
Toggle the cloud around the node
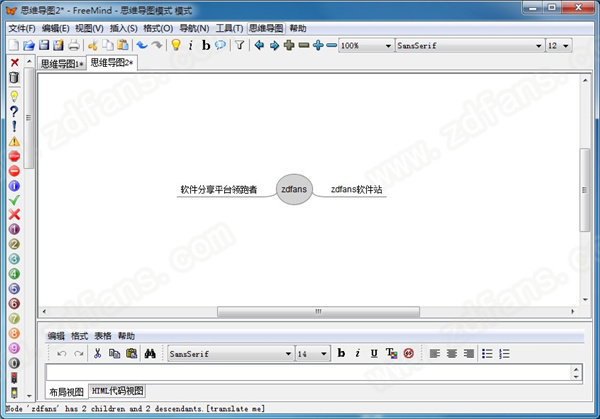click(x=220, y=45)
